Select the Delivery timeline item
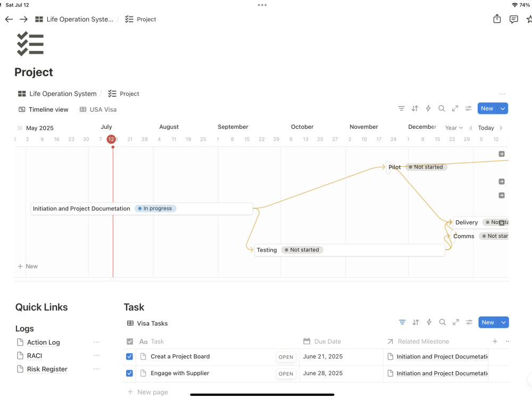 481,222
